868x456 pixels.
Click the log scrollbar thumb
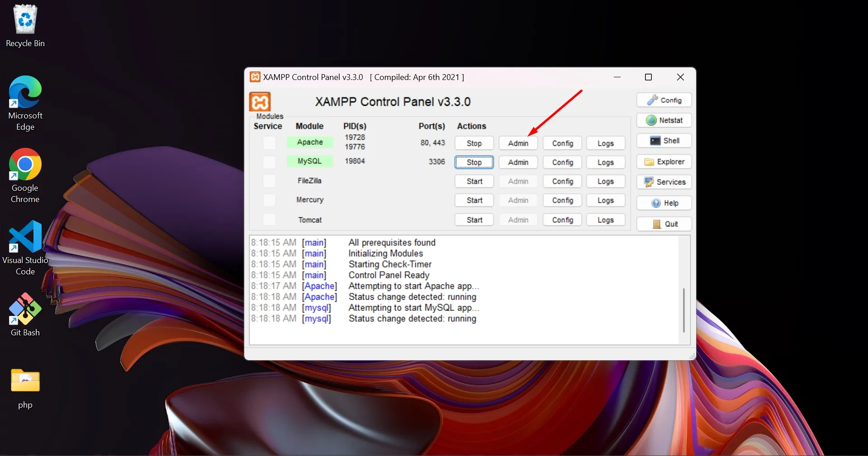tap(684, 310)
